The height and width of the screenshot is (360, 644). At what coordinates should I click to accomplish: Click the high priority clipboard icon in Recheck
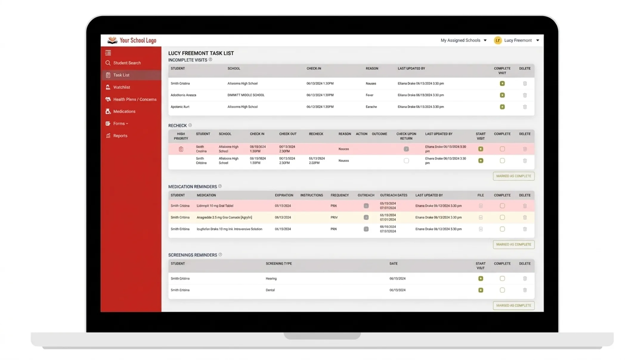click(x=181, y=149)
